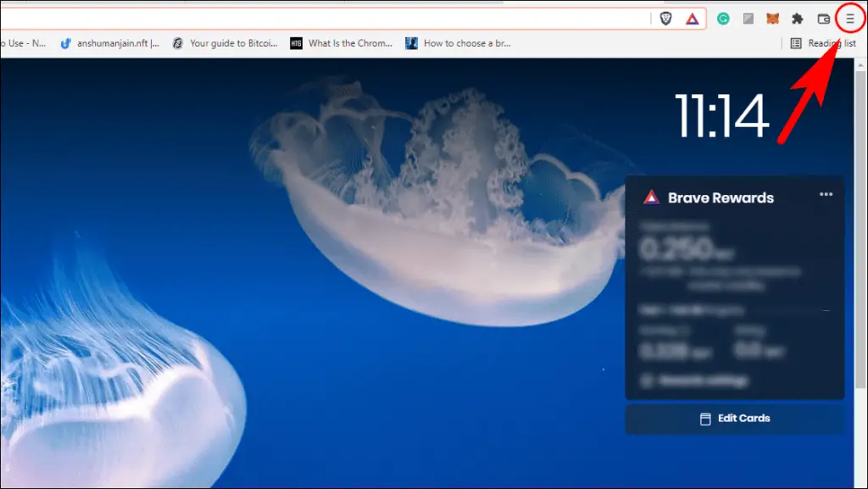Open the Reading list
The image size is (868, 489).
click(x=823, y=43)
